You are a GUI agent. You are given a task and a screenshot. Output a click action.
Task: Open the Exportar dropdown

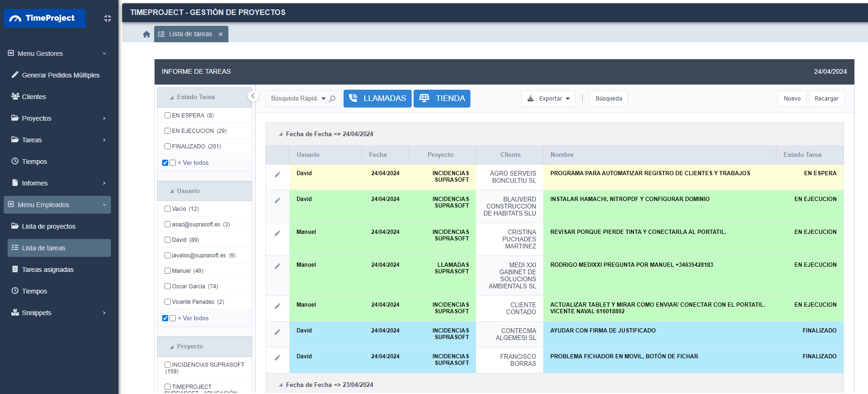[x=548, y=99]
